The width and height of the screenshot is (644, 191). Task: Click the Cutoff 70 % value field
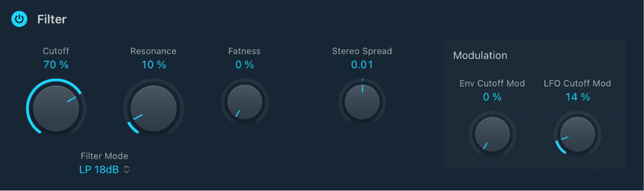[x=56, y=65]
